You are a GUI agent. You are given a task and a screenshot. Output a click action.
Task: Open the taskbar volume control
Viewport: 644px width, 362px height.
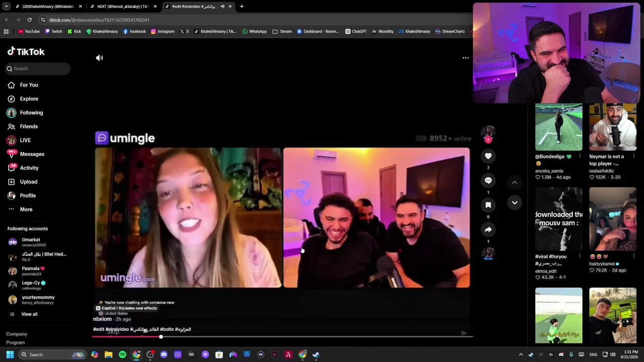point(612,354)
